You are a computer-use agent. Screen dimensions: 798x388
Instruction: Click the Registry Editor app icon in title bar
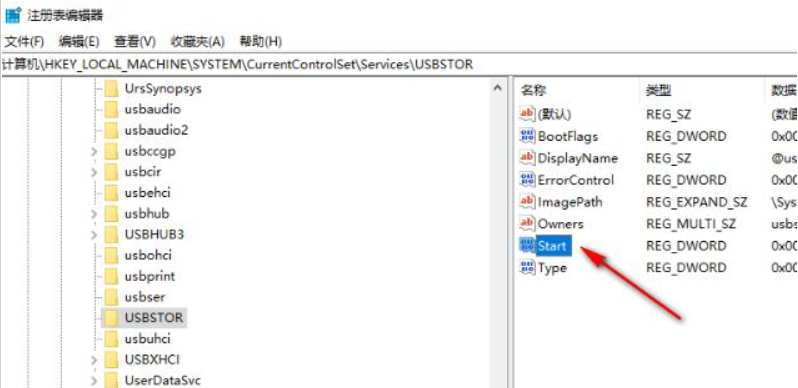pyautogui.click(x=12, y=15)
